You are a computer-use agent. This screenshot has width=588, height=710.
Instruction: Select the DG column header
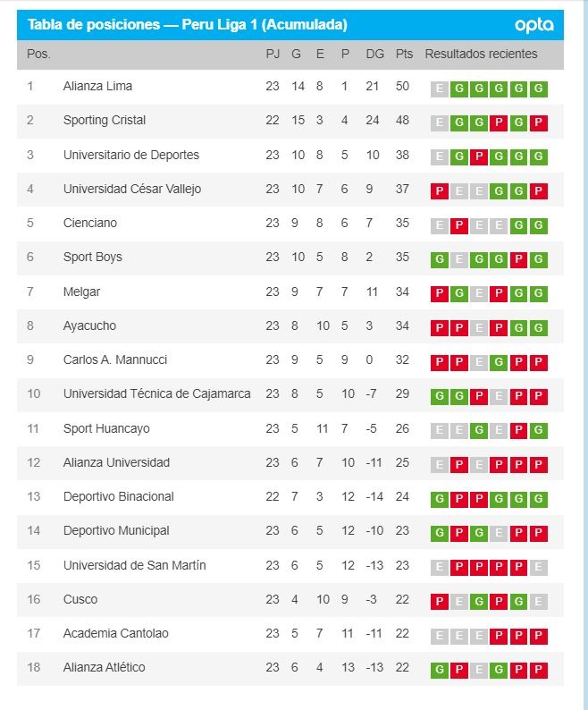[374, 54]
